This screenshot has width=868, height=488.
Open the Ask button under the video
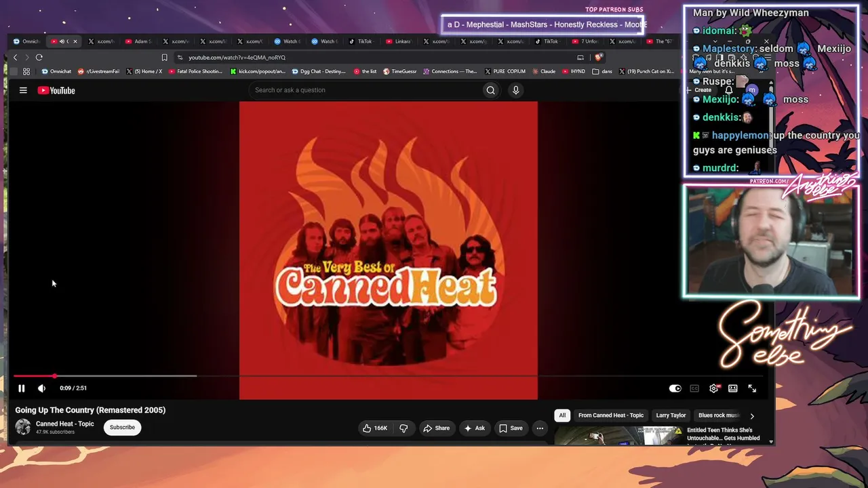coord(474,428)
